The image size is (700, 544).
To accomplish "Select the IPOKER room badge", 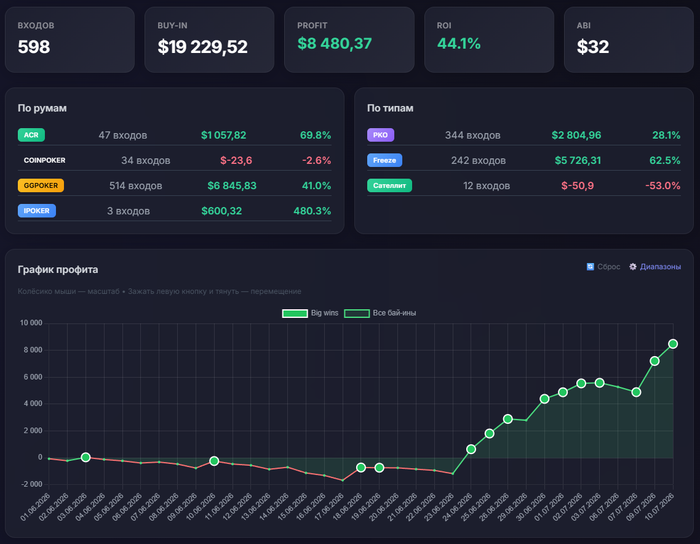I will 37,211.
